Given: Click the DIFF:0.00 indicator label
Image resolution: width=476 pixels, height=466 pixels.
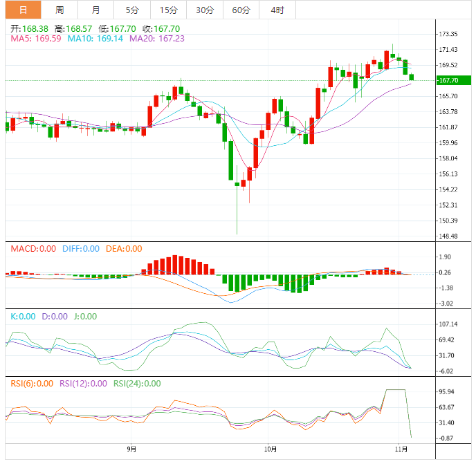Looking at the screenshot, I should click(81, 249).
